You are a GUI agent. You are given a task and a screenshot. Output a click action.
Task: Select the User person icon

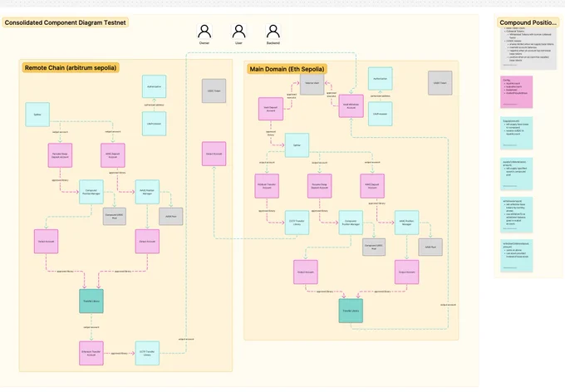pyautogui.click(x=238, y=32)
